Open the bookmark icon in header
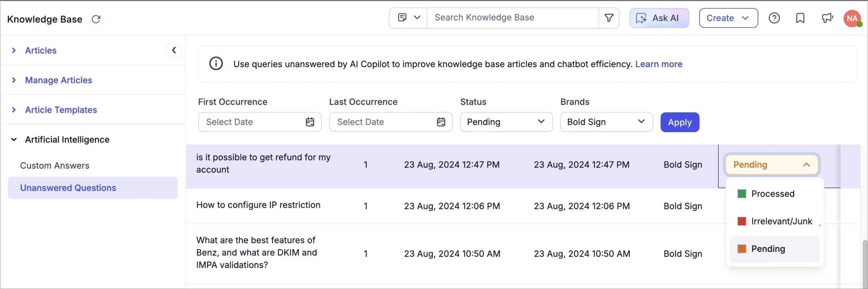This screenshot has width=868, height=289. click(x=800, y=18)
